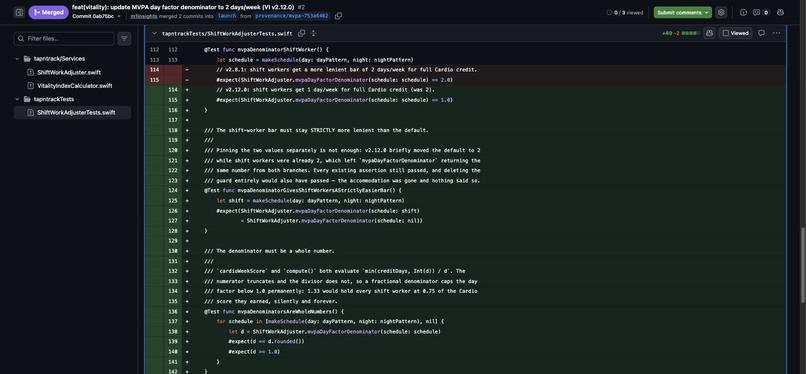Image resolution: width=806 pixels, height=374 pixels.
Task: Click the ShiftWorkAdjuster.swift file icon
Action: click(x=30, y=72)
